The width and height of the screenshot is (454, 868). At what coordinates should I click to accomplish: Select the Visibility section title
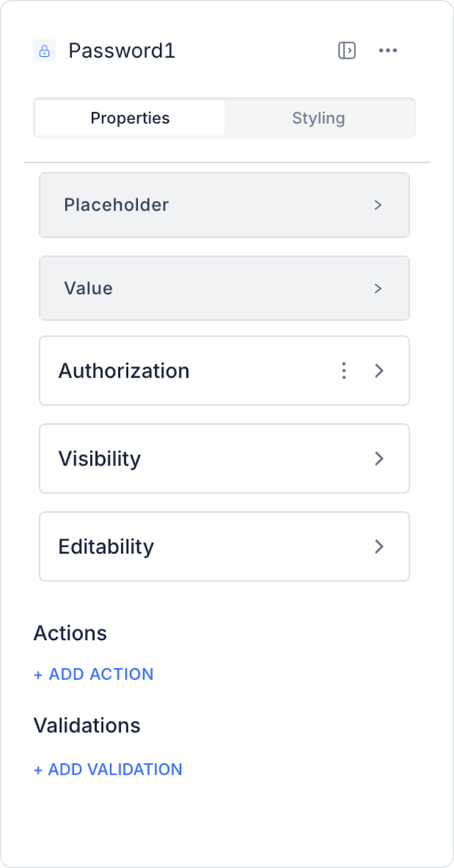tap(99, 459)
